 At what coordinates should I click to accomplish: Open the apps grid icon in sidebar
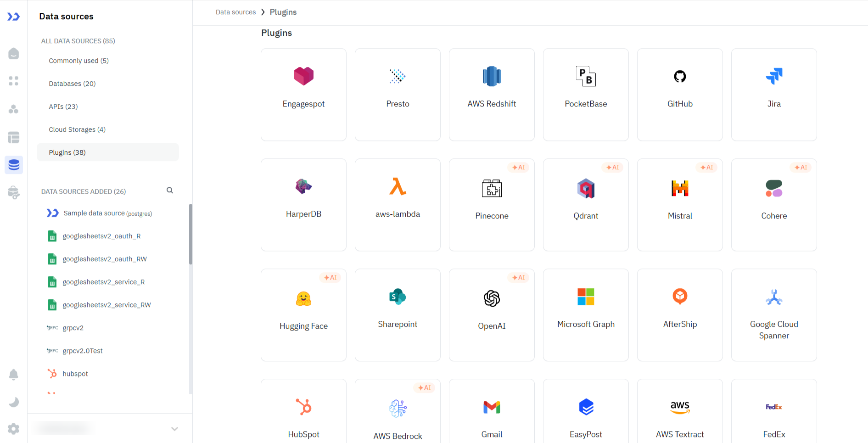coord(14,81)
